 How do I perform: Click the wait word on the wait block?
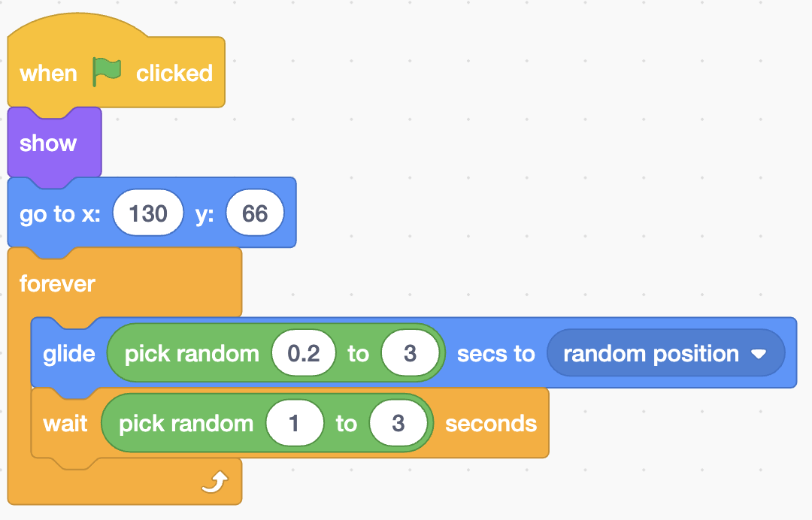click(65, 424)
